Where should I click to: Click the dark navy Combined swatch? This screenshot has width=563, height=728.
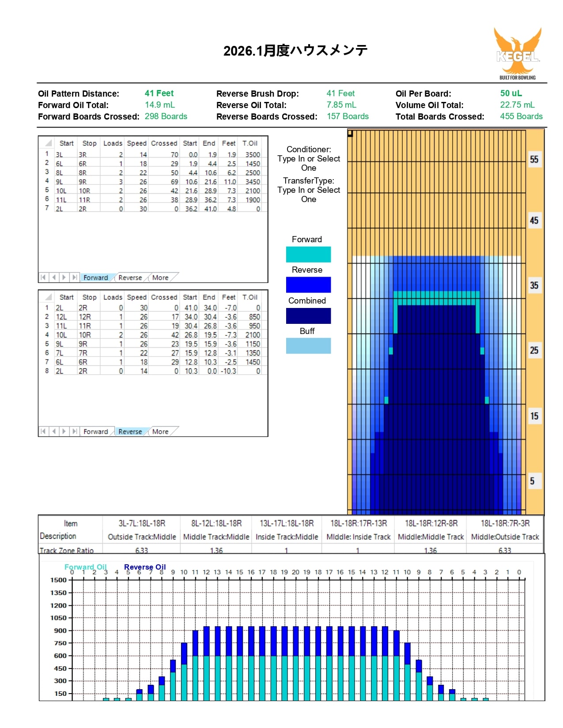[308, 316]
